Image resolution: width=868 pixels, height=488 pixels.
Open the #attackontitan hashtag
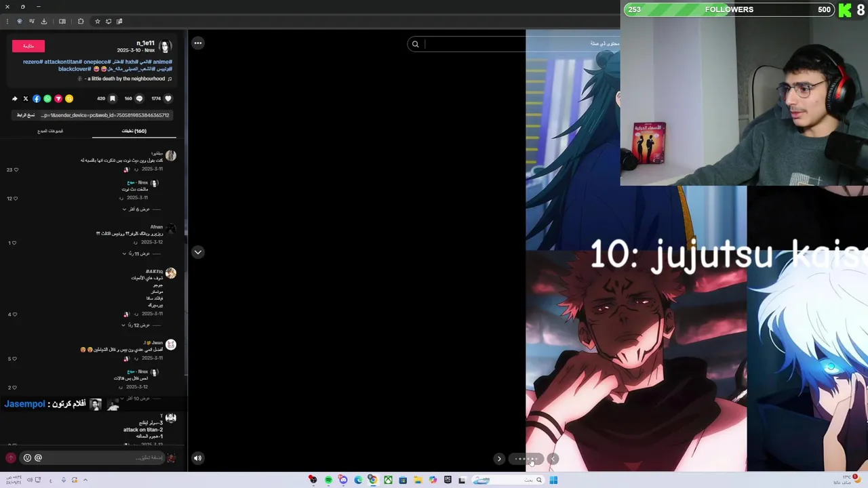[63, 62]
